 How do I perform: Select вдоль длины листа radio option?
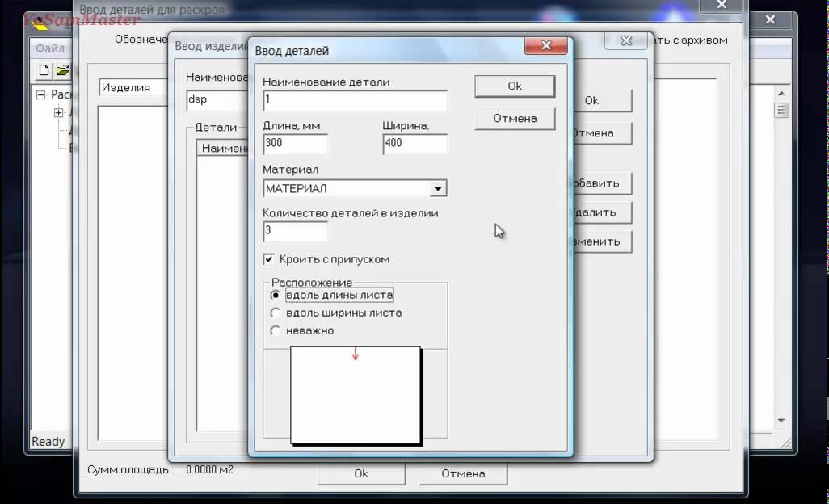(x=276, y=296)
